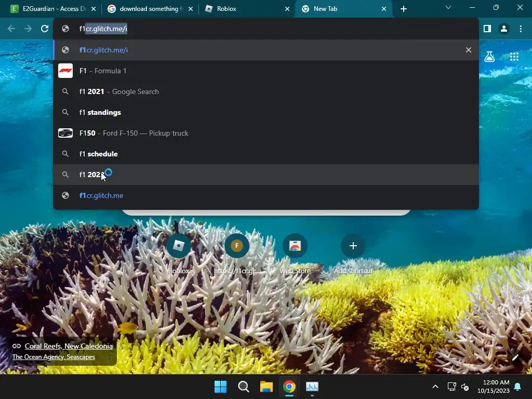Open the Coral Reefs, New Caledonia link

[x=69, y=346]
